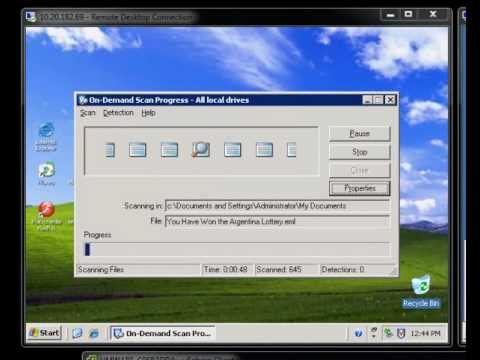480x360 pixels.
Task: Maximize the Remote Desktop Connection window
Action: coord(408,14)
